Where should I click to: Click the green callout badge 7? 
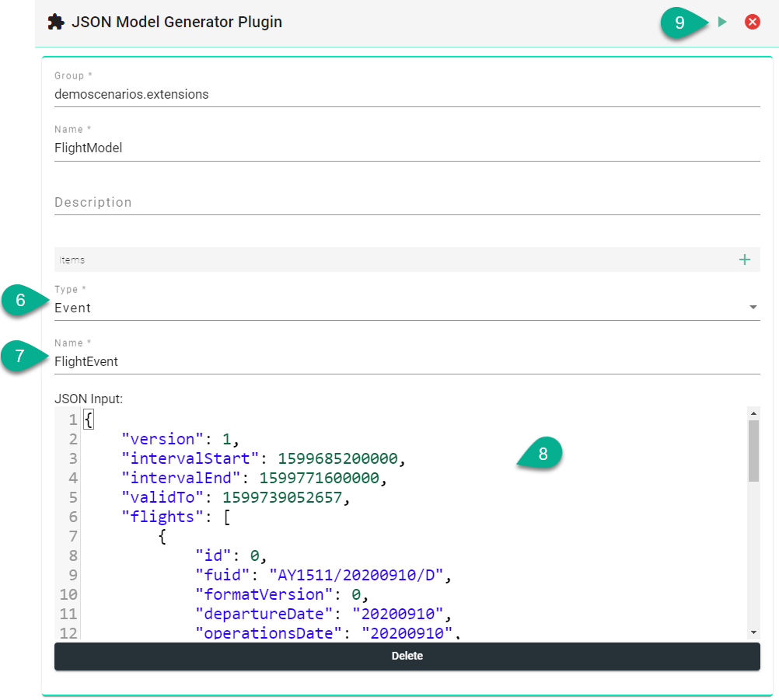[x=20, y=357]
